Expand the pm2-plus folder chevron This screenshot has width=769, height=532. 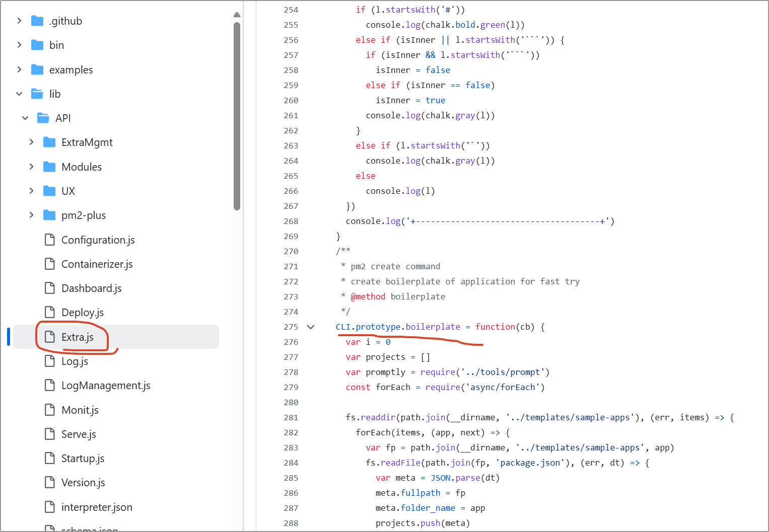[x=31, y=215]
